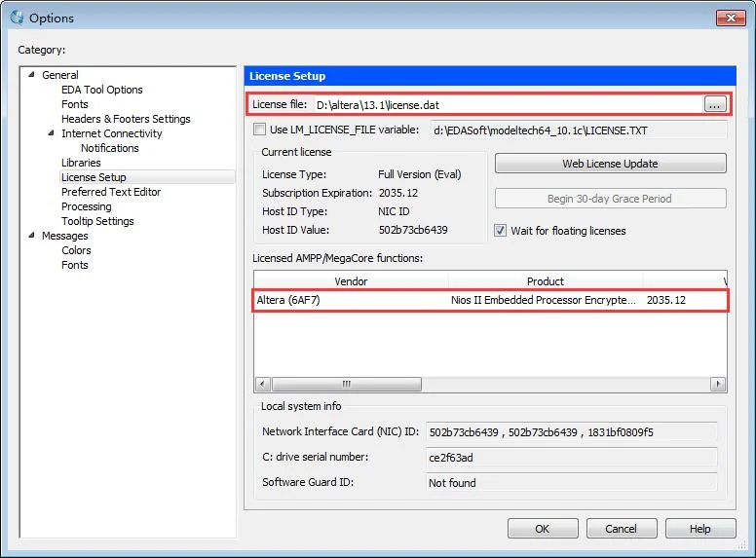The image size is (756, 558).
Task: Cancel the Options dialog
Action: pyautogui.click(x=621, y=529)
